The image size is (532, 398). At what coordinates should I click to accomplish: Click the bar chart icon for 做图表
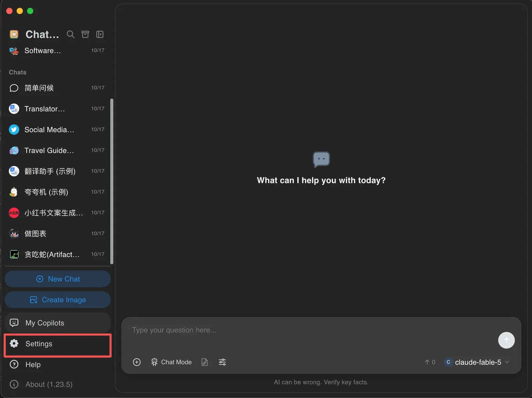14,234
